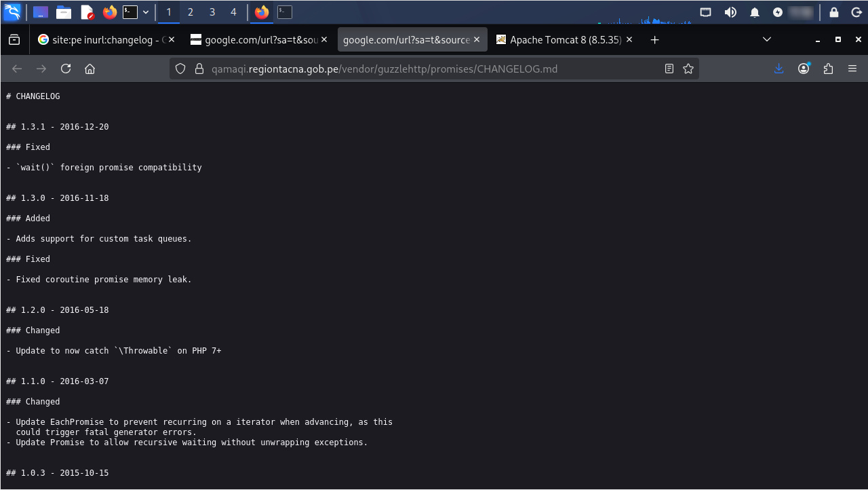Open the Firefox account menu
This screenshot has width=868, height=490.
[x=804, y=69]
